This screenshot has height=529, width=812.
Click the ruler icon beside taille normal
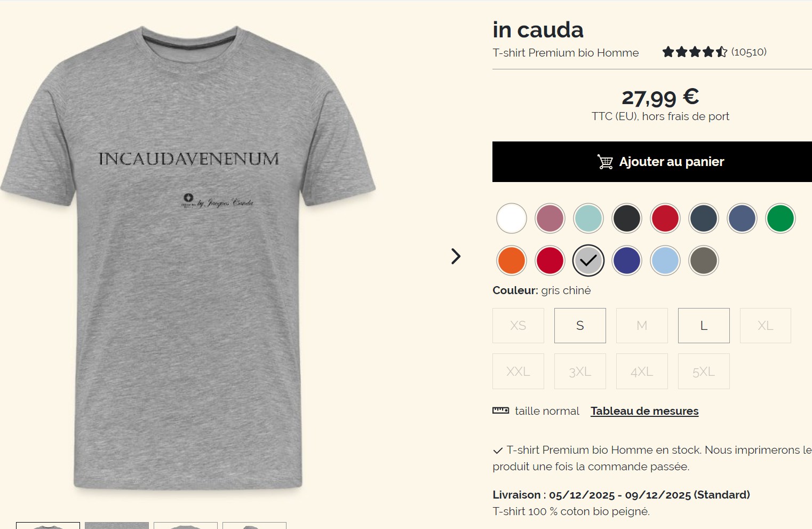[500, 410]
